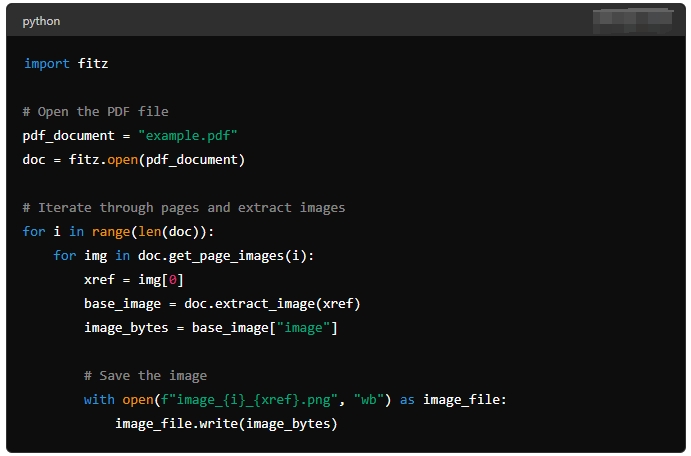Click the "image_file.write(image_bytes)" line
This screenshot has width=691, height=456.
coord(226,424)
